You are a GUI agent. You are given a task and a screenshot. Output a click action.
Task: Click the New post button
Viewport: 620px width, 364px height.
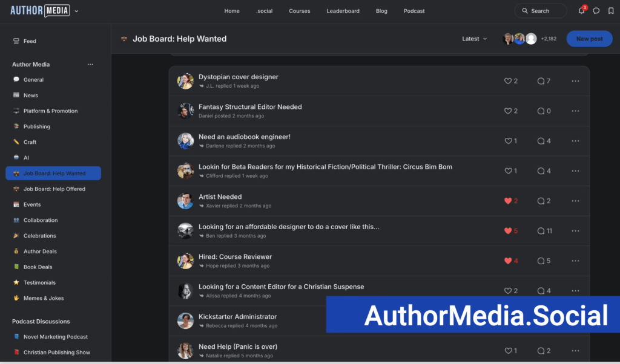(589, 39)
